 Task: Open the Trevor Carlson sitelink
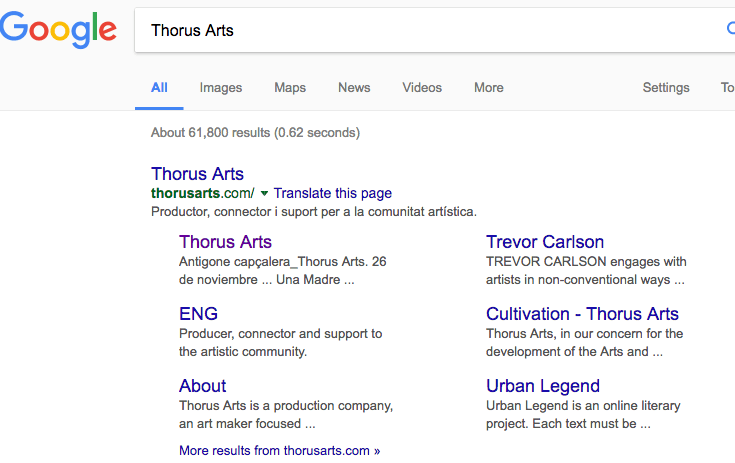[x=545, y=242]
